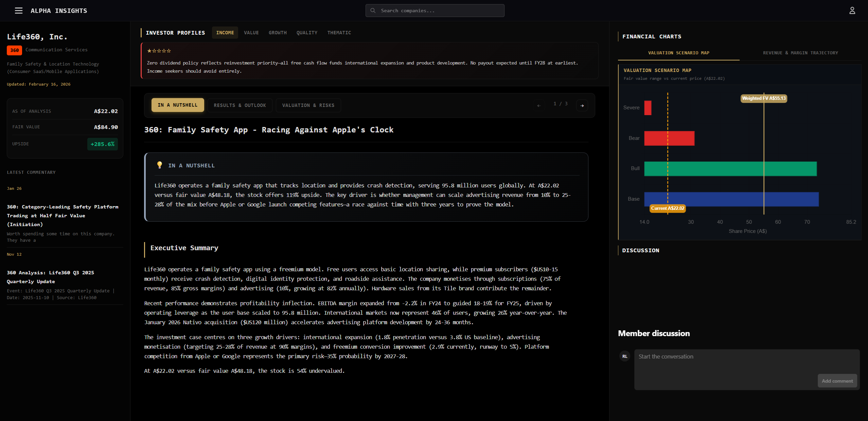This screenshot has width=868, height=421.
Task: Click the user account icon
Action: tap(852, 11)
